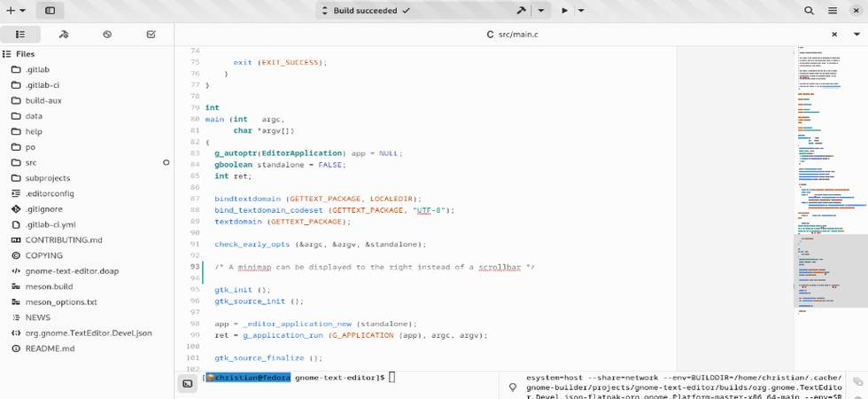The image size is (868, 399).
Task: Click the modified indicator circle on src row
Action: 167,163
